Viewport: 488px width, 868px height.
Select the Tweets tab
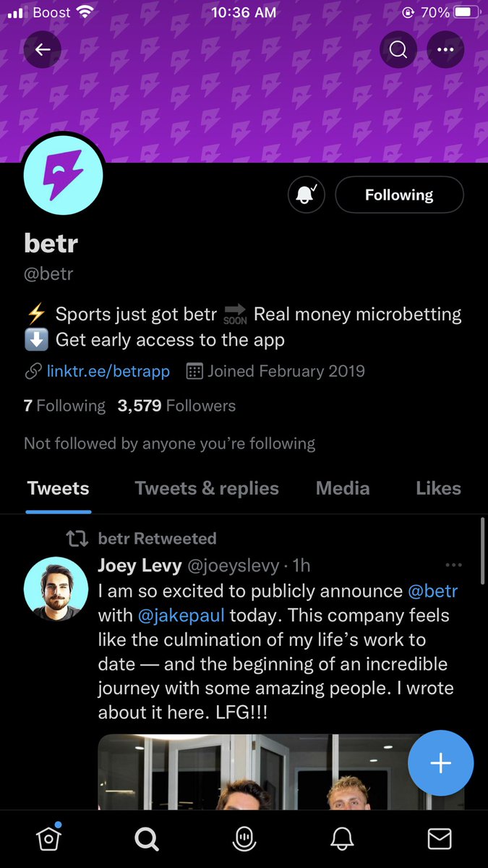point(59,488)
